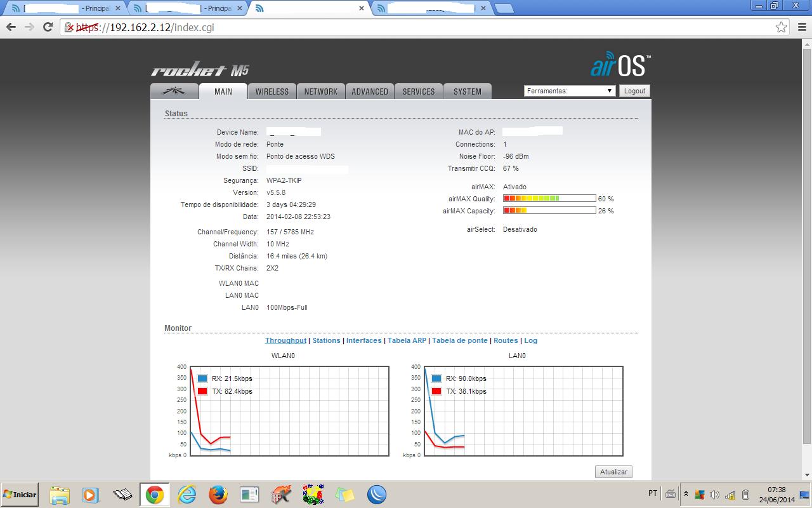Close the active airOS browser tab
This screenshot has width=812, height=508.
362,9
